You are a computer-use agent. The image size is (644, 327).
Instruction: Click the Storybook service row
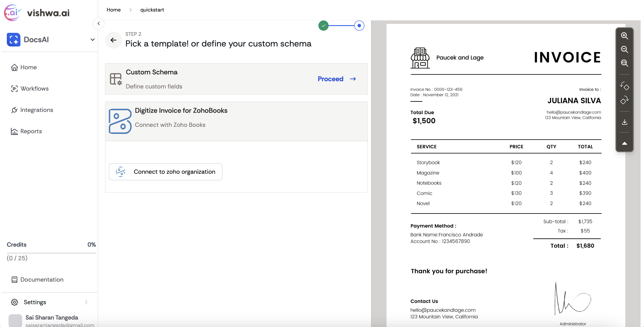tap(506, 162)
